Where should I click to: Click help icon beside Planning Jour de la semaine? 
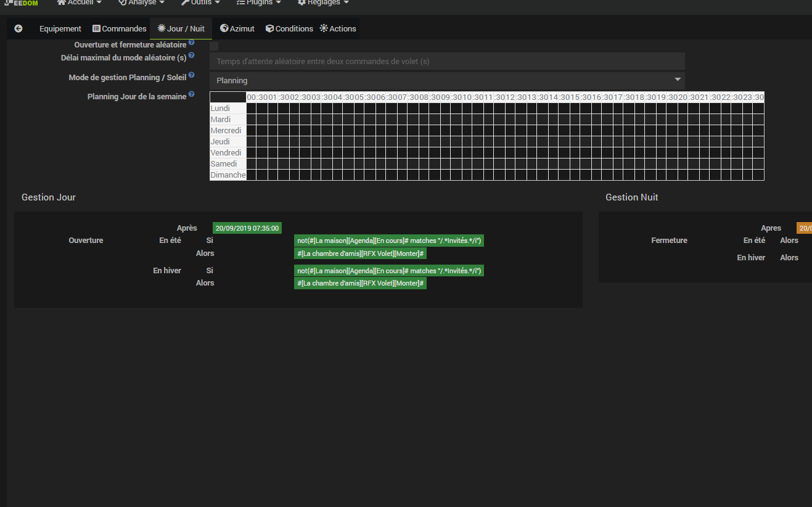pos(191,94)
